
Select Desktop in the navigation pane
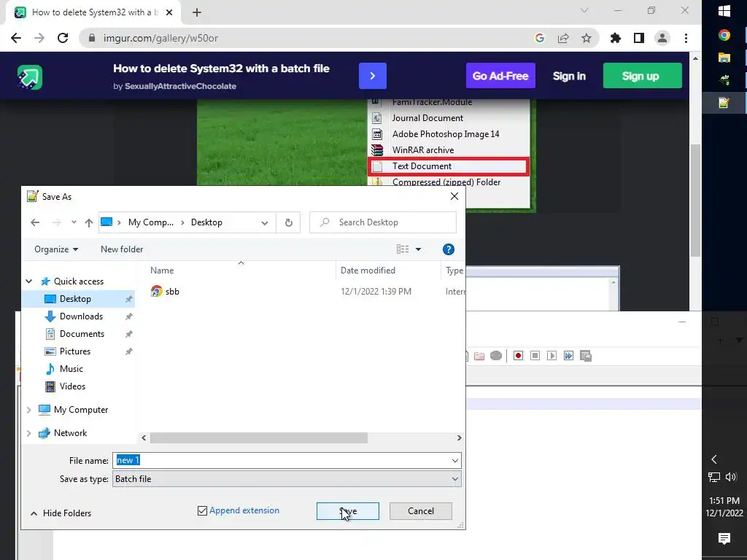coord(75,299)
